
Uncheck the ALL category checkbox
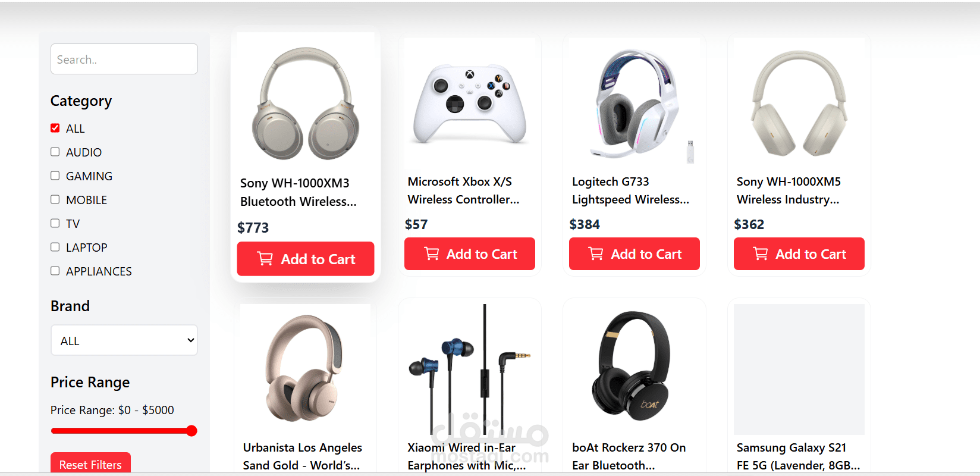[55, 128]
